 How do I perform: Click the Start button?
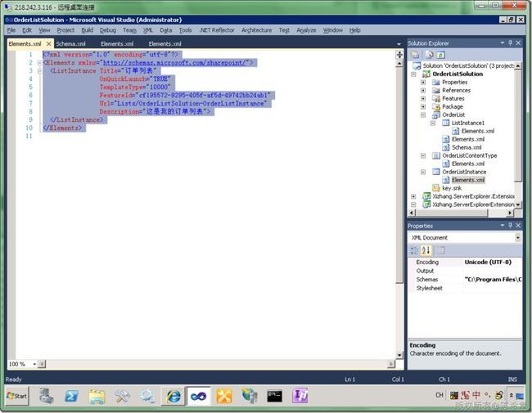[x=17, y=396]
